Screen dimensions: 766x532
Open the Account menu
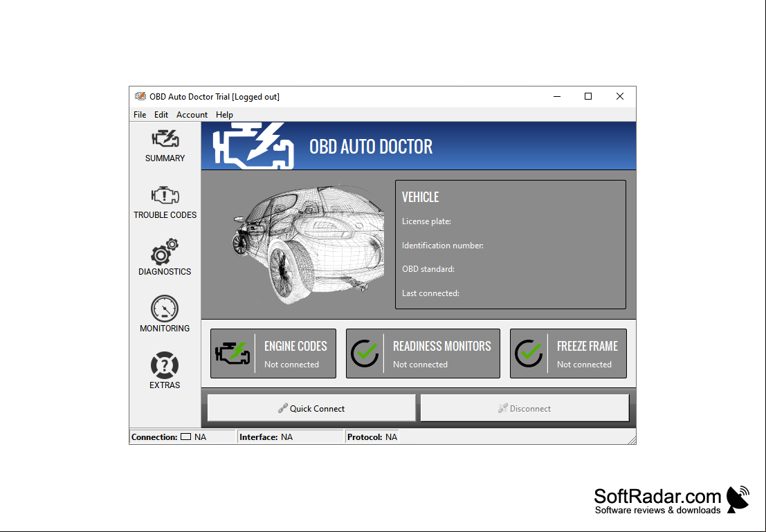[x=192, y=114]
